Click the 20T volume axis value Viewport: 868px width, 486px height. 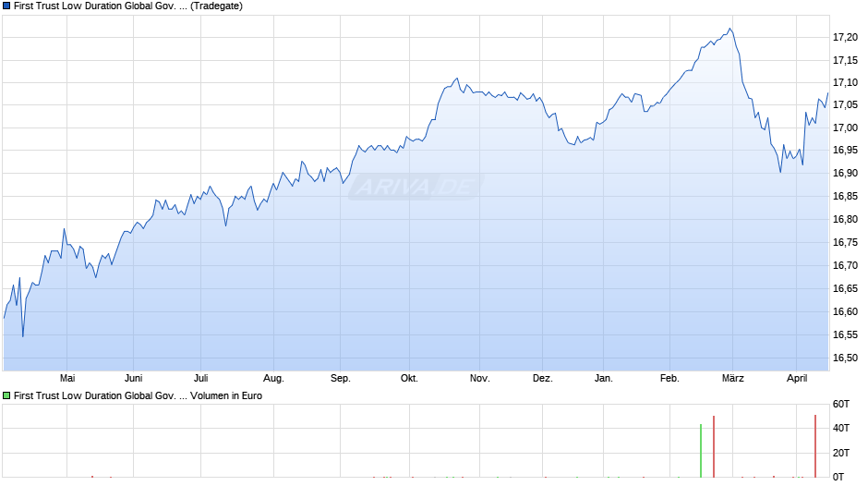click(841, 453)
